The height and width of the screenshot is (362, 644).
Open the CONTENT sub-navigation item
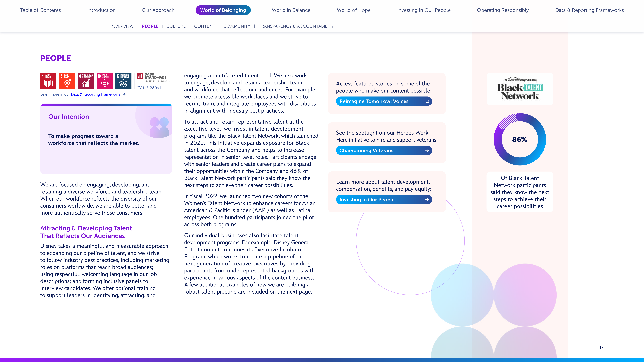204,26
